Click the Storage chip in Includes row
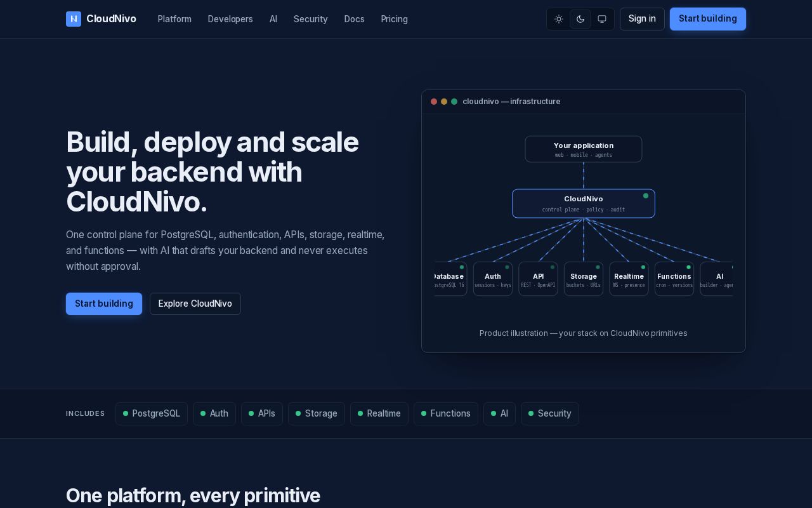Screen dimensions: 812x508 coord(317,413)
